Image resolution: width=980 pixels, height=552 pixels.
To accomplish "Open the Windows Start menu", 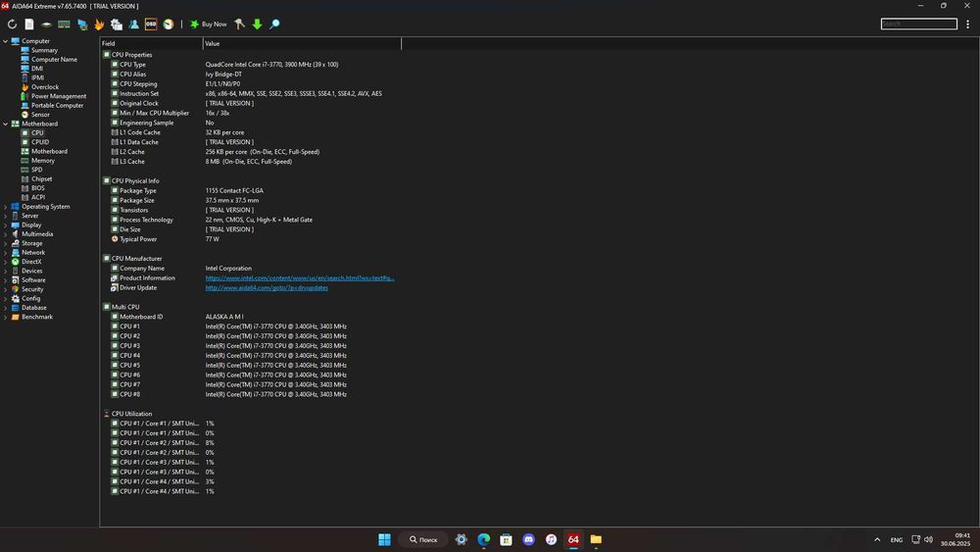I will 384,539.
